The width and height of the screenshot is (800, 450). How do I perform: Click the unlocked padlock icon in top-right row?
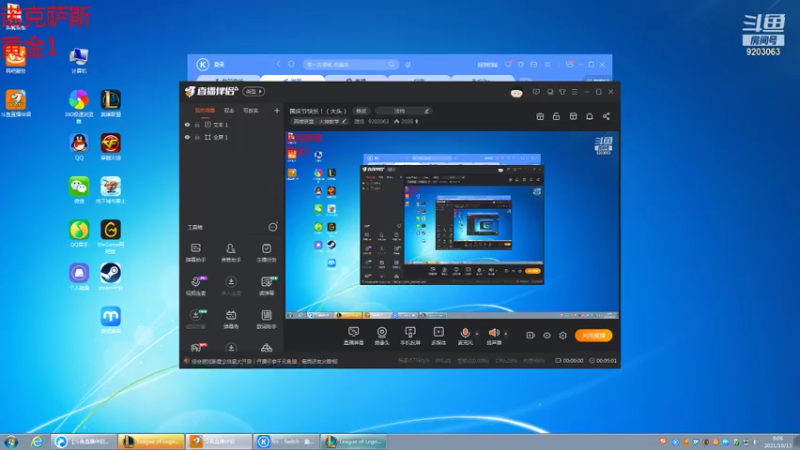[x=556, y=116]
